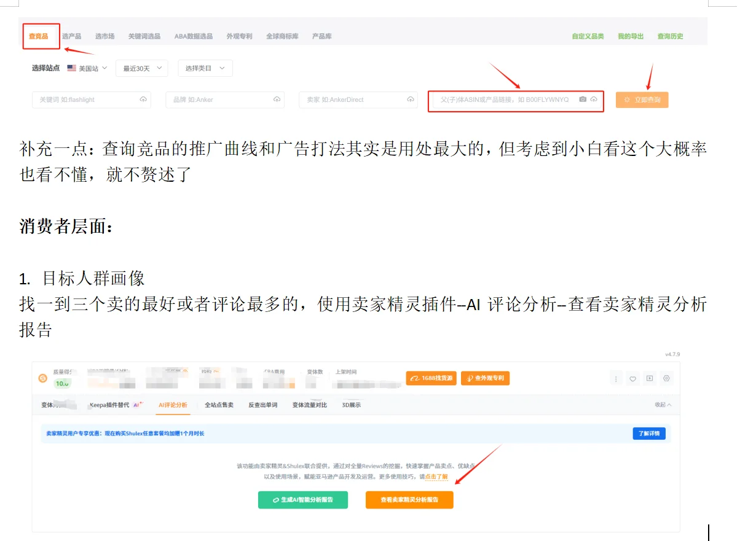The image size is (756, 541).
Task: Click the camera icon in the ASIN search field
Action: coord(583,99)
